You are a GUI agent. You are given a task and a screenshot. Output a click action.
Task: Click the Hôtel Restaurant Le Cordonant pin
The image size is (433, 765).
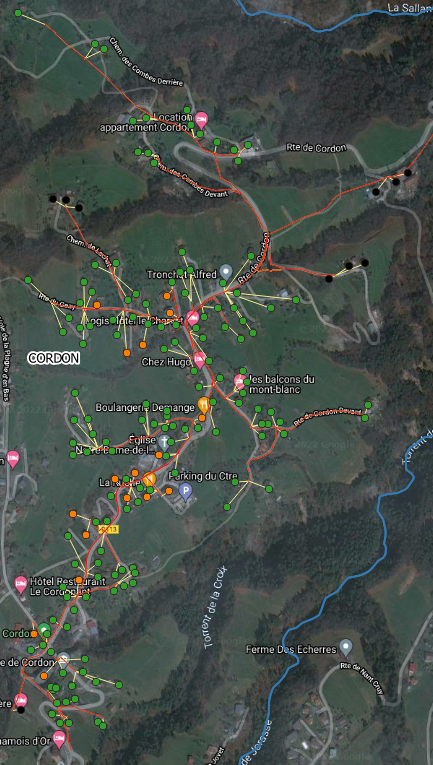tap(20, 584)
